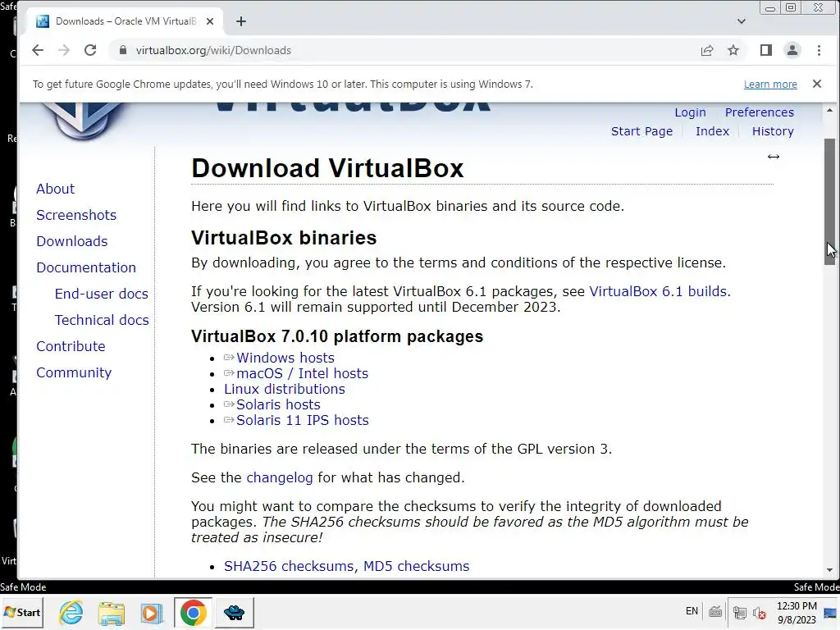The width and height of the screenshot is (840, 630).
Task: Open the on-screen keyboard tray icon
Action: click(x=714, y=612)
